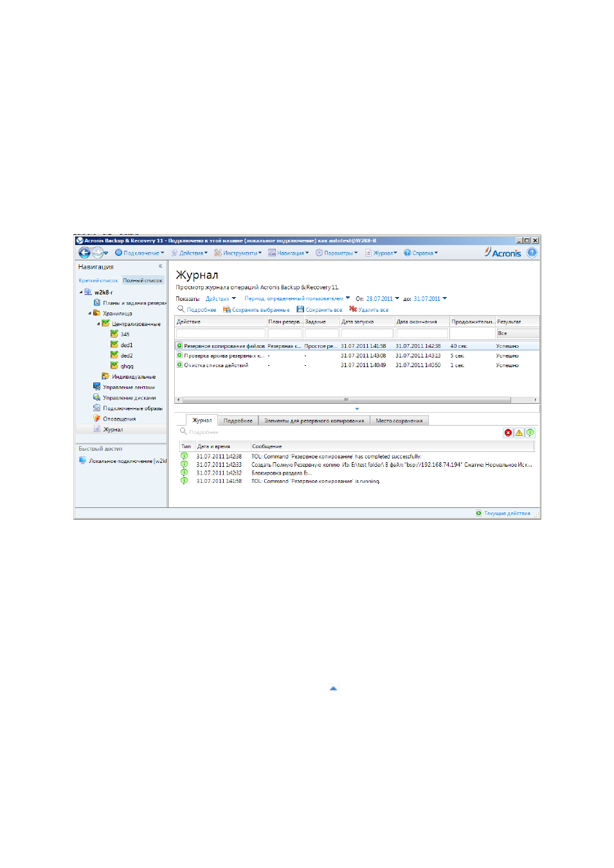Click the Индивидуальные folder icon
Viewport: 614px width, 868px height.
105,376
